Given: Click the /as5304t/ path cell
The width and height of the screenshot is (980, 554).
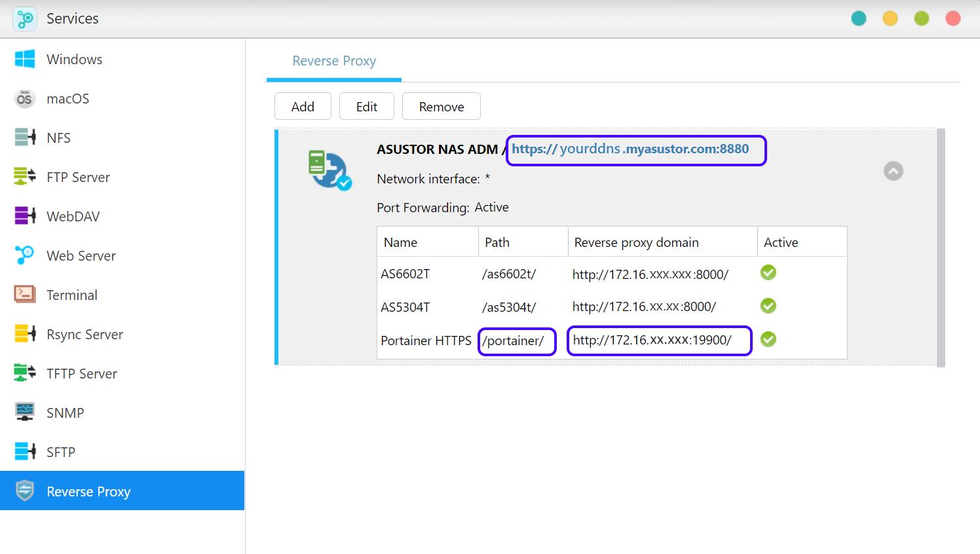Looking at the screenshot, I should point(509,306).
